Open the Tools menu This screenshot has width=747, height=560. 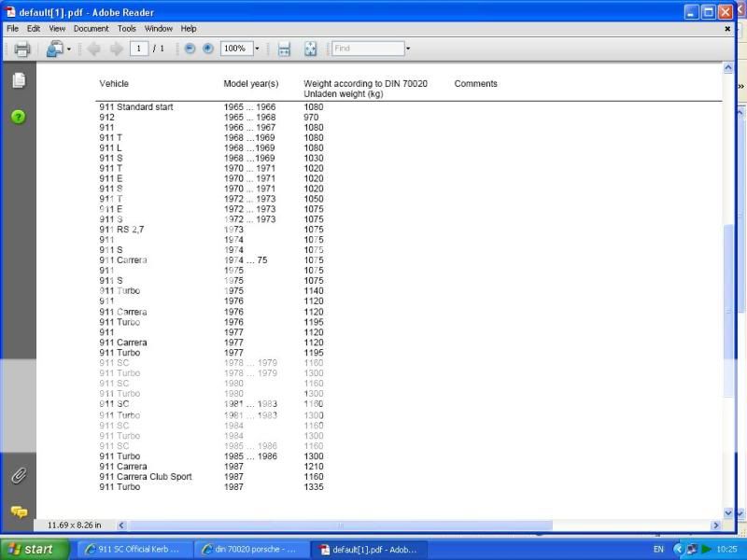point(127,29)
